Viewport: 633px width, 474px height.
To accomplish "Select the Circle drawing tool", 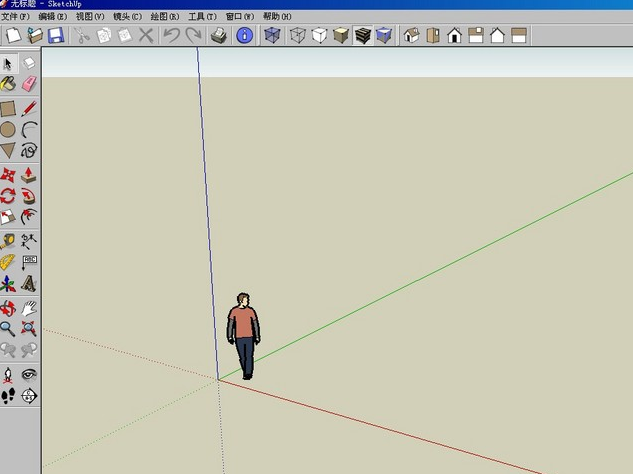I will (9, 129).
